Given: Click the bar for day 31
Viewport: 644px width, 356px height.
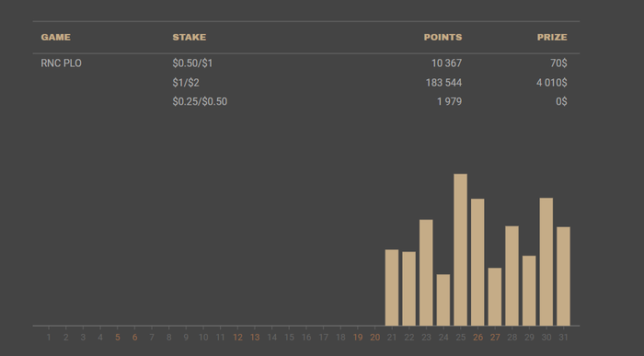Looking at the screenshot, I should pyautogui.click(x=563, y=276).
